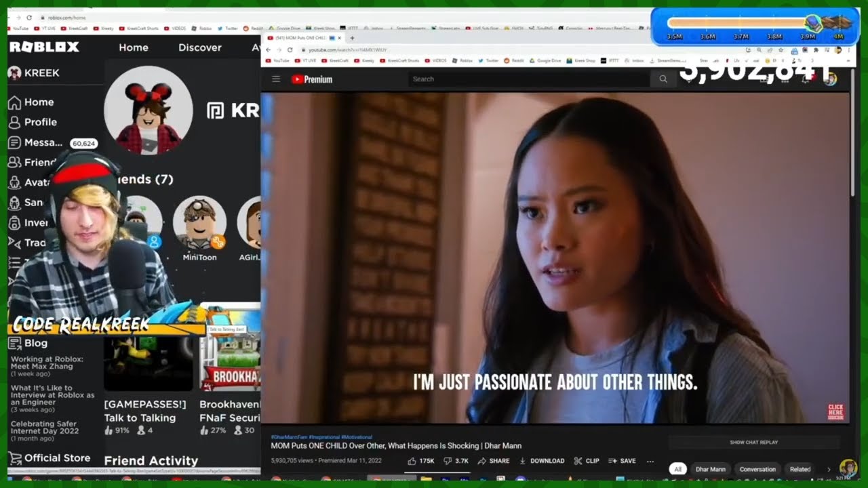The height and width of the screenshot is (488, 868).
Task: Click Google Drive bookmark in the YouTube window
Action: coord(545,61)
